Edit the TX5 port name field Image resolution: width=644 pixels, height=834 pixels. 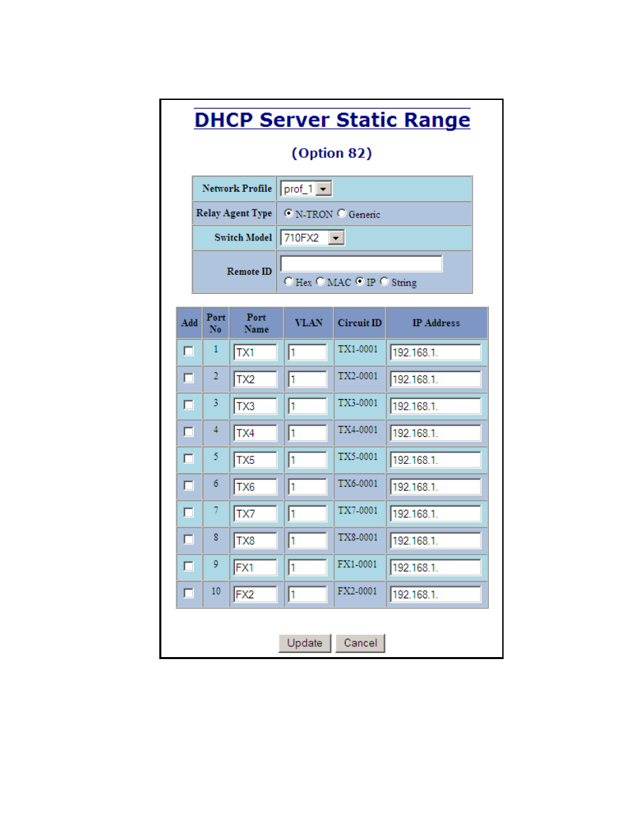[255, 460]
